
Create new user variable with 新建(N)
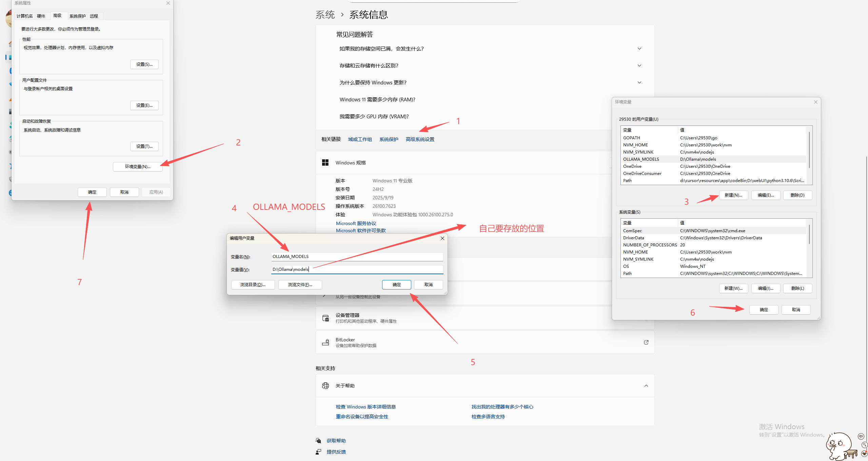coord(733,195)
